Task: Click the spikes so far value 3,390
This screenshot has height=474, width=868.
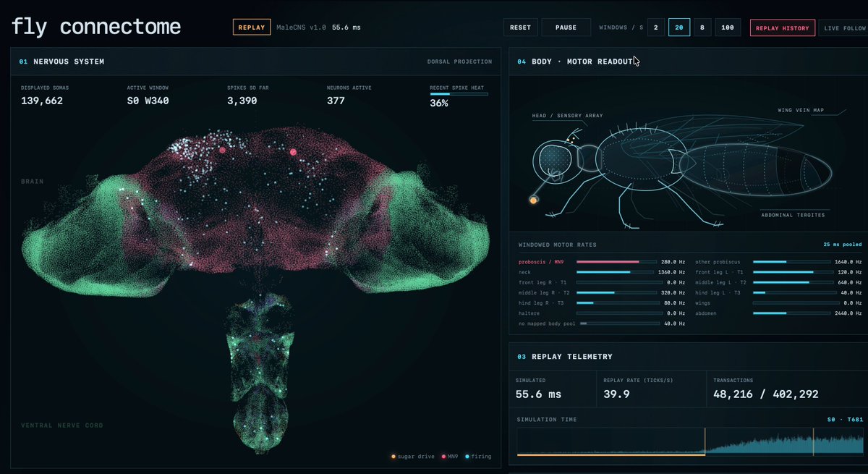Action: click(242, 101)
